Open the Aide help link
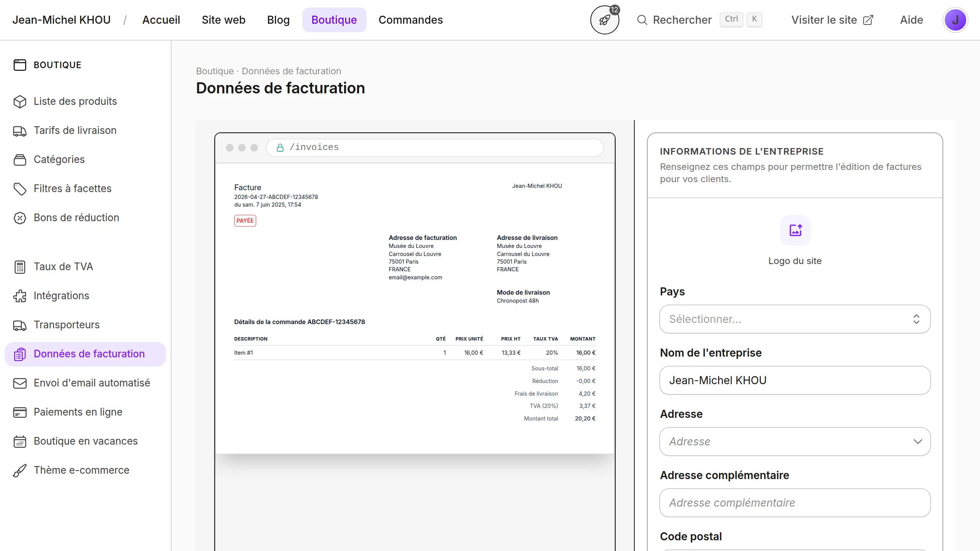 911,20
